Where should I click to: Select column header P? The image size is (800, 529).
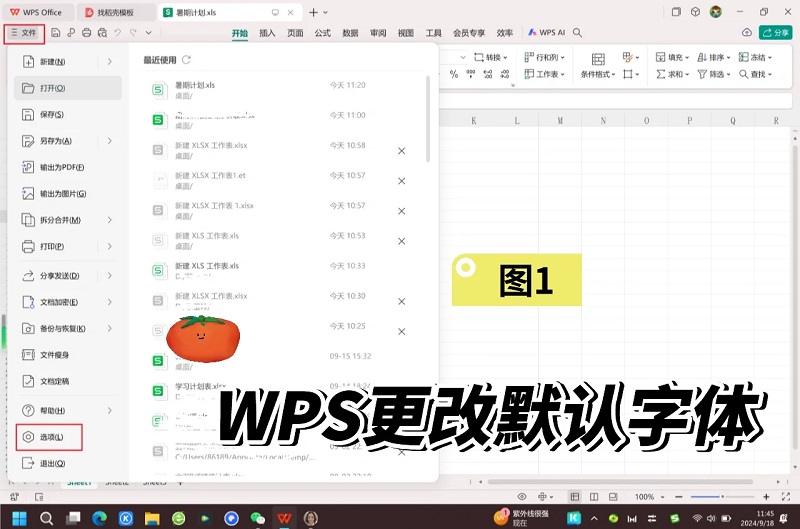pos(689,121)
